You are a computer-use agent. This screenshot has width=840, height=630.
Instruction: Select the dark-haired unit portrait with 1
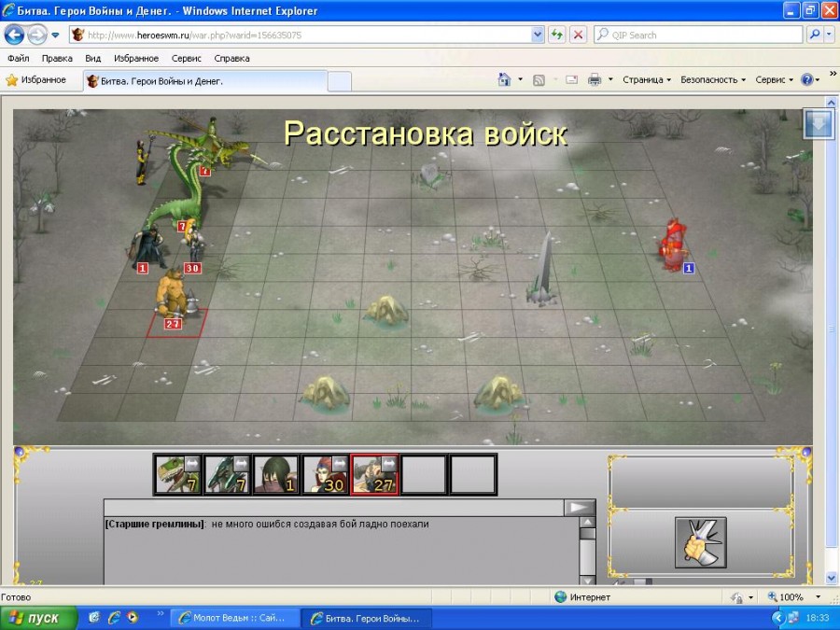click(276, 474)
